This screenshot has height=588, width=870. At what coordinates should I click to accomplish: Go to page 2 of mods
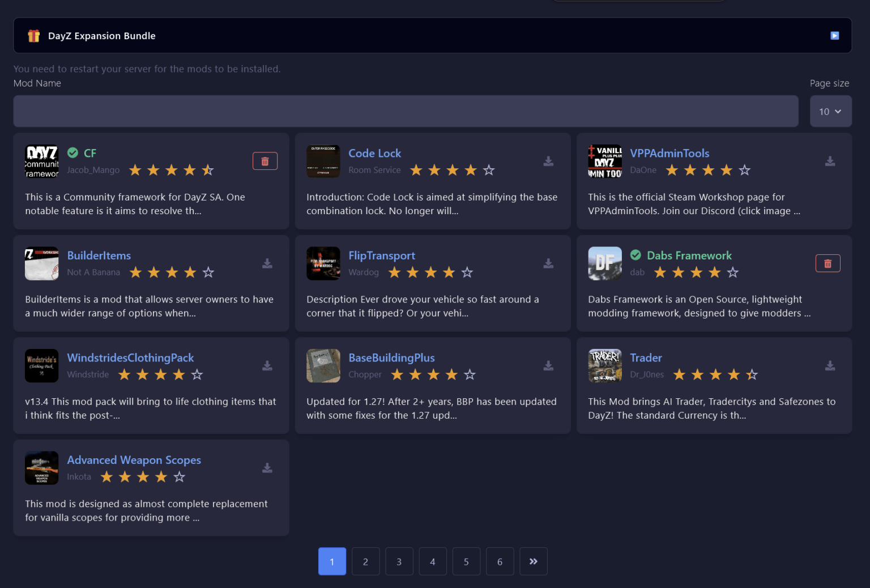click(365, 561)
